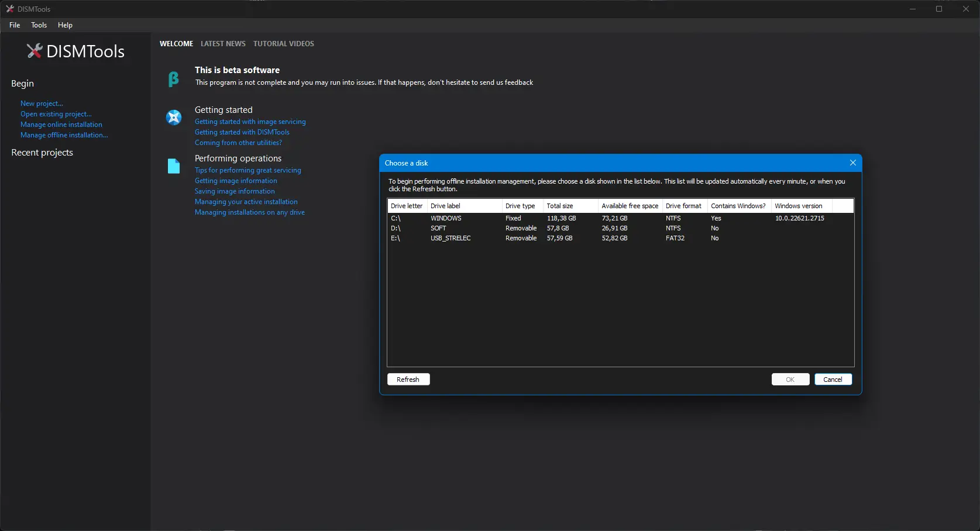The height and width of the screenshot is (531, 980).
Task: Open Tips for performing great servicing
Action: coord(248,170)
